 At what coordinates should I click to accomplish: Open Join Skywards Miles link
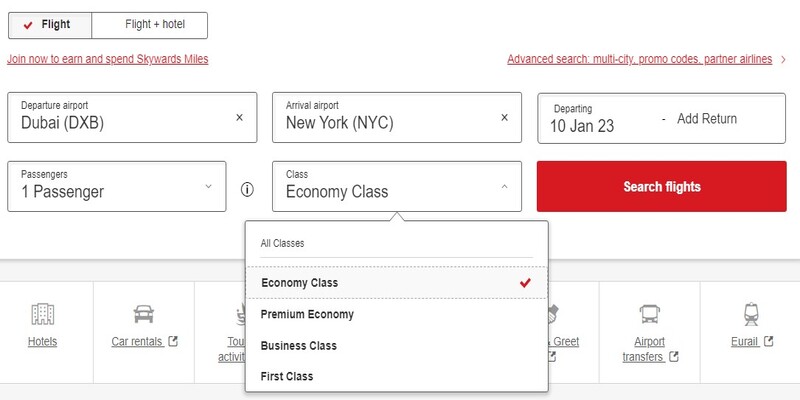[x=107, y=59]
